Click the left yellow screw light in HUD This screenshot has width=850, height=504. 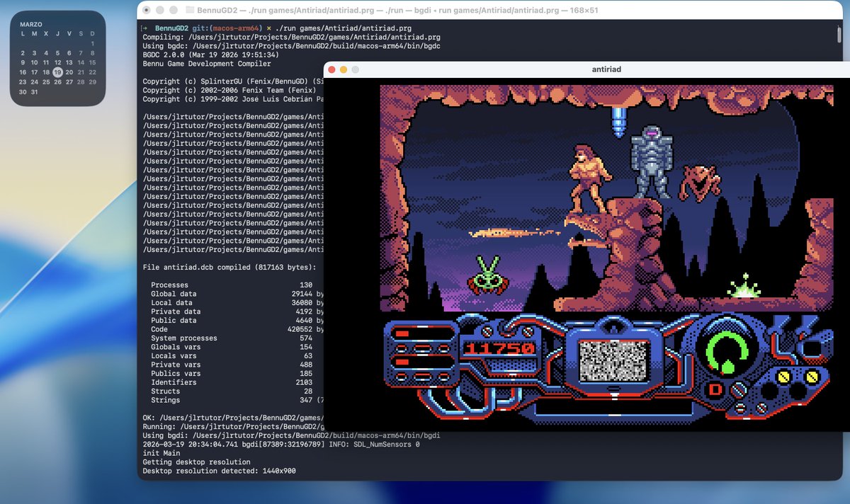(x=783, y=377)
